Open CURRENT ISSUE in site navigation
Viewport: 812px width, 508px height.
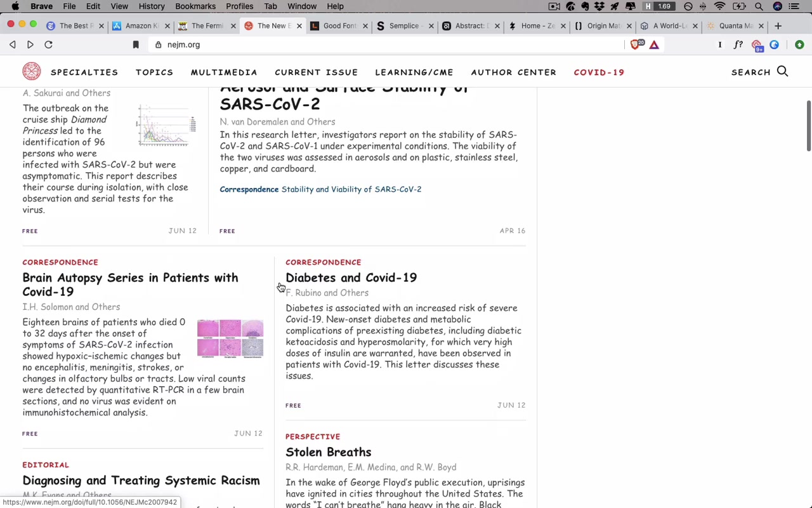(316, 72)
